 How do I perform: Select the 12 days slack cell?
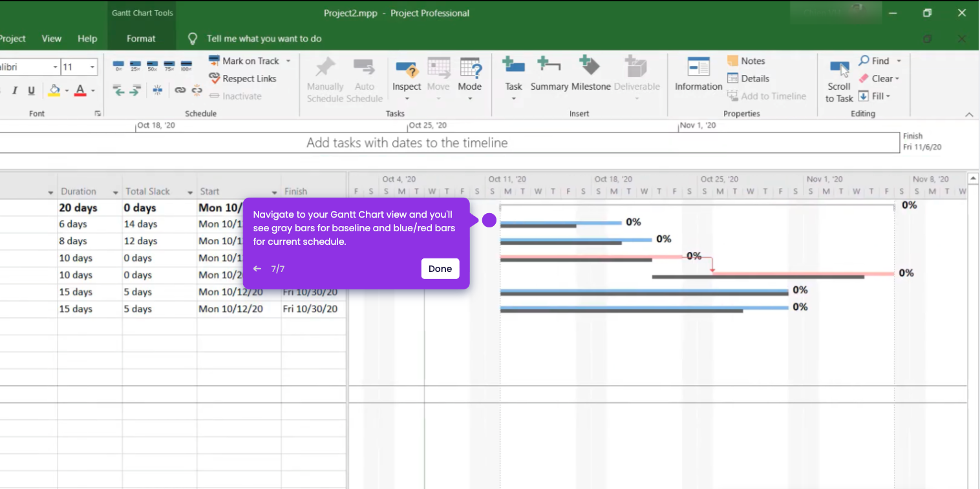tap(160, 241)
